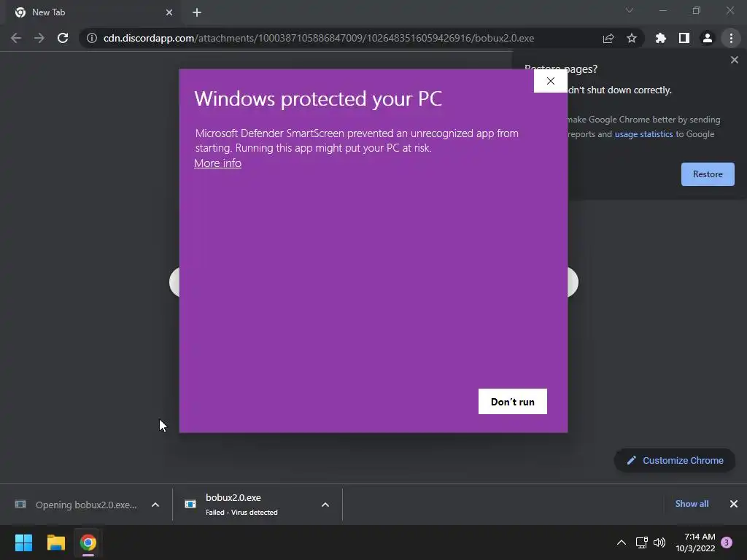View site information icon in address bar
The height and width of the screenshot is (560, 747).
tap(92, 38)
